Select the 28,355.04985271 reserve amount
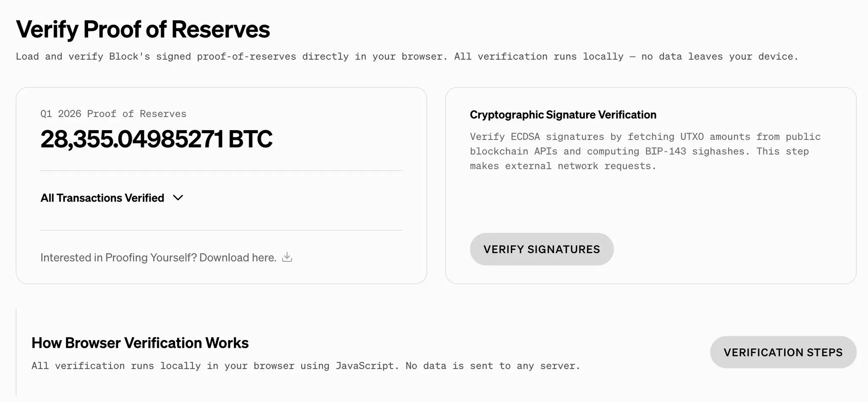 click(132, 139)
